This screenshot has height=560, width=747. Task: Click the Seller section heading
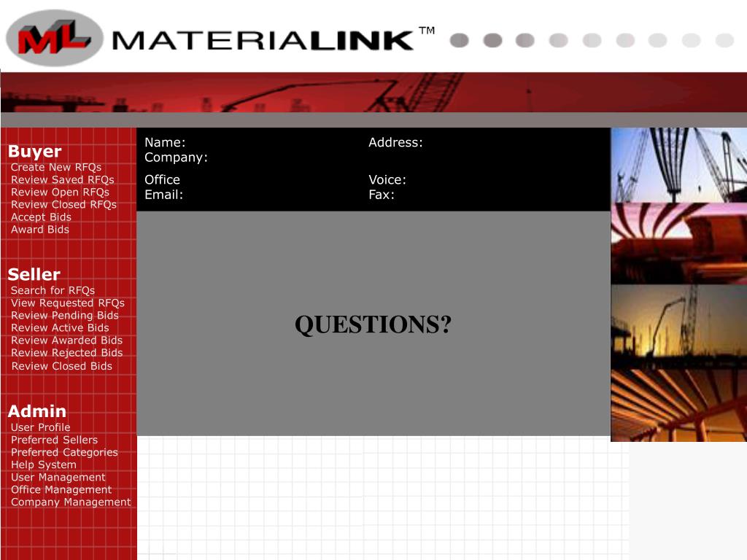point(34,274)
